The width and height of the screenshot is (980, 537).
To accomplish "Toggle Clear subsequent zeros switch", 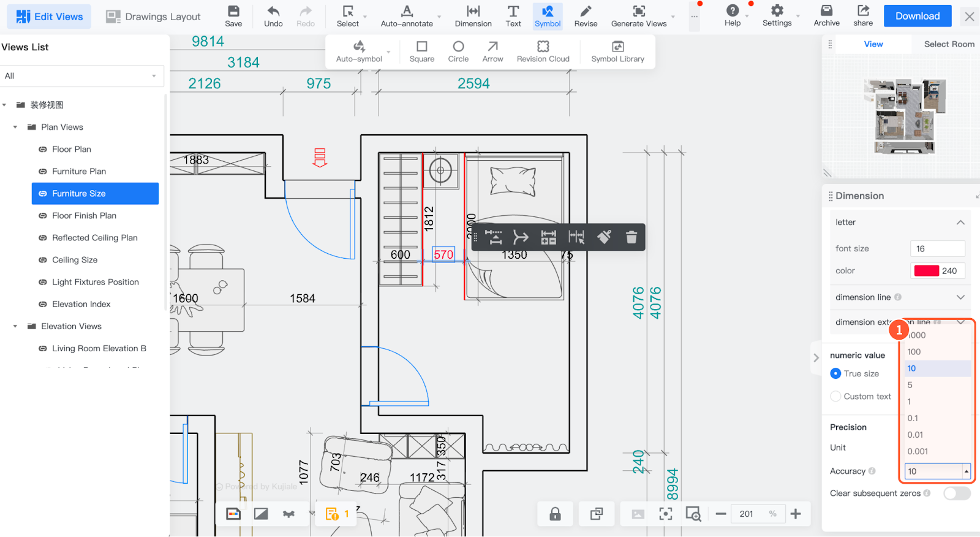I will pos(957,493).
